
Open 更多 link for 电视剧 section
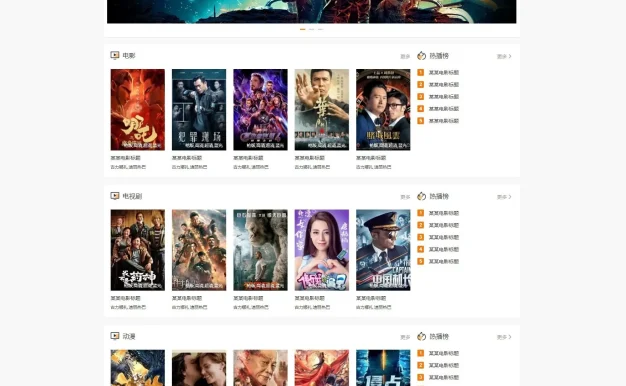pyautogui.click(x=405, y=197)
